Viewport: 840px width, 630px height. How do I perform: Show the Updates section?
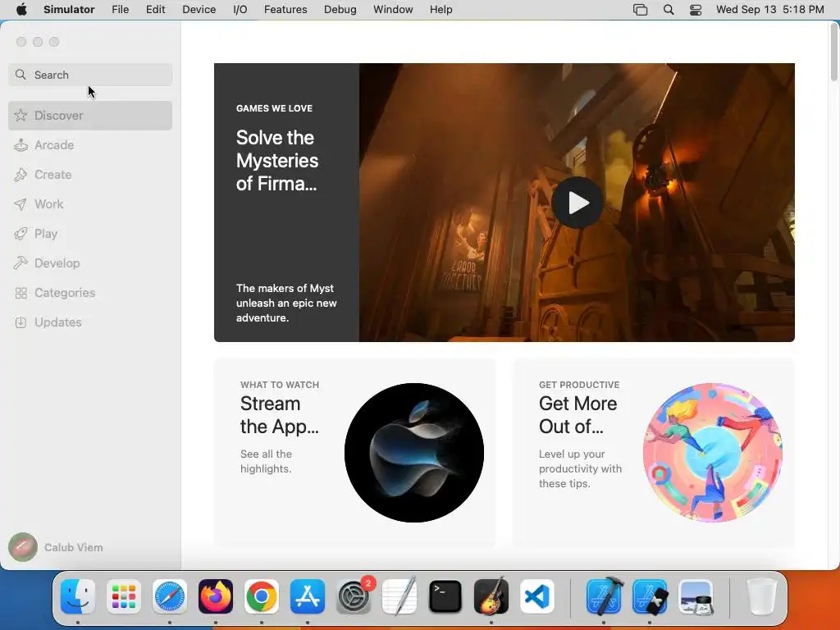click(x=90, y=322)
